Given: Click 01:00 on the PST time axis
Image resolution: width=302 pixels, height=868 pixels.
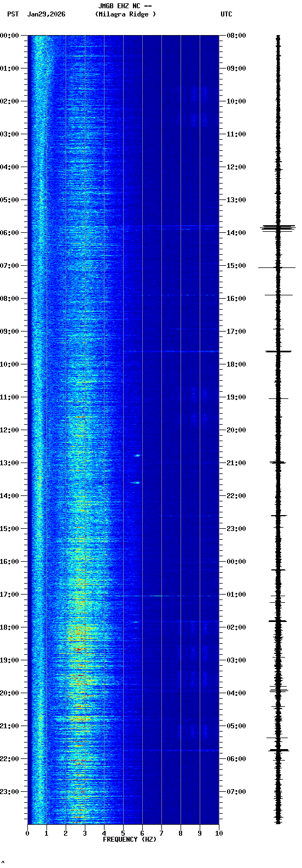Looking at the screenshot, I should [9, 68].
